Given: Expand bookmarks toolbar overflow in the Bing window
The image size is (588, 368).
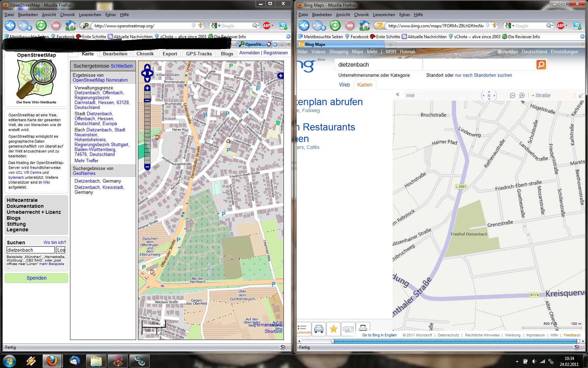Looking at the screenshot, I should (x=582, y=36).
